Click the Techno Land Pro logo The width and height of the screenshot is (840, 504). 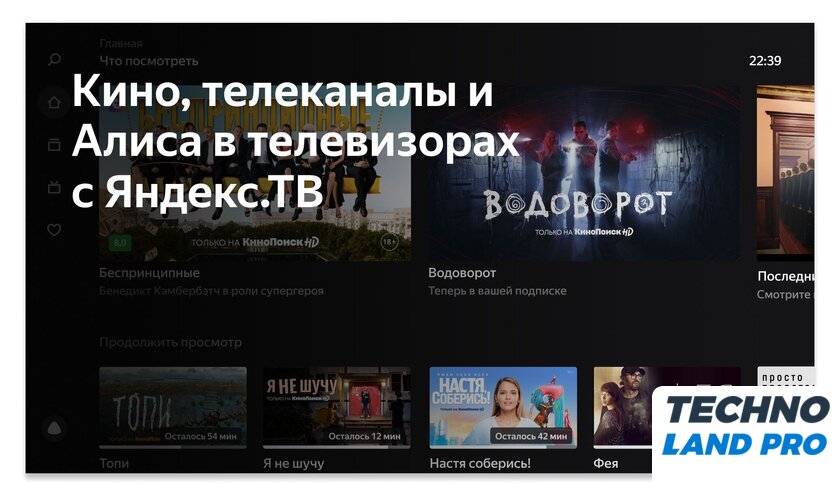746,427
